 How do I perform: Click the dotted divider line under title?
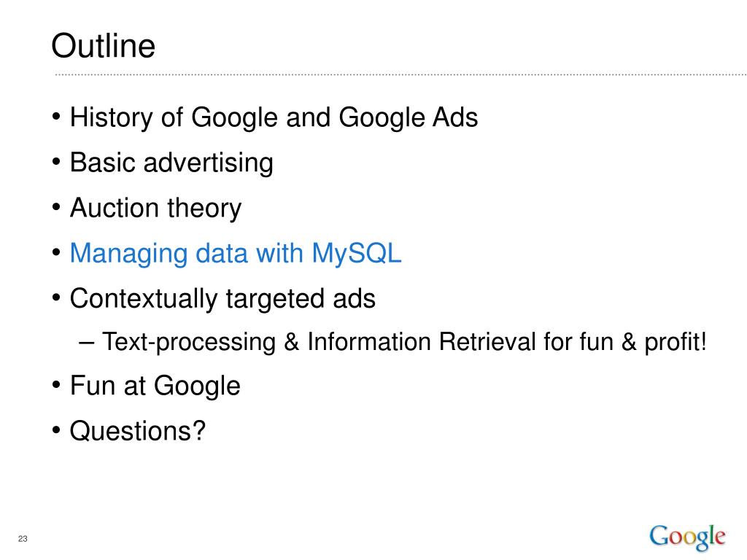(400, 75)
